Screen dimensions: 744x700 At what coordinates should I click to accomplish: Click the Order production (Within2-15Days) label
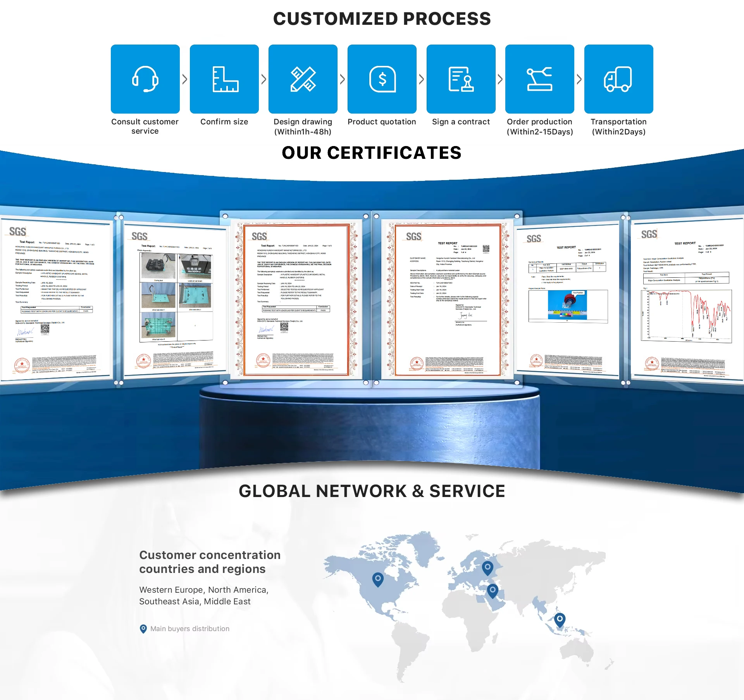click(540, 127)
